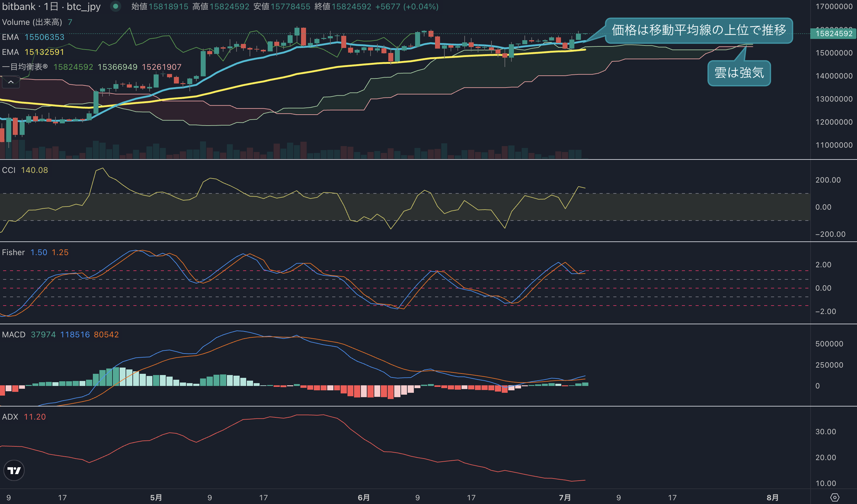Viewport: 857px width, 504px height.
Task: Click the 7月 date on time axis
Action: coord(565,497)
